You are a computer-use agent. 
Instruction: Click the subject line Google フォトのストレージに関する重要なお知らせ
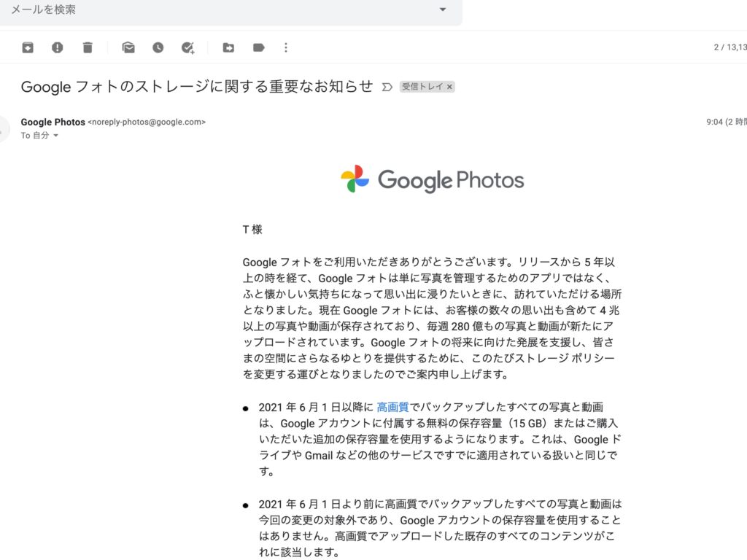tap(197, 86)
